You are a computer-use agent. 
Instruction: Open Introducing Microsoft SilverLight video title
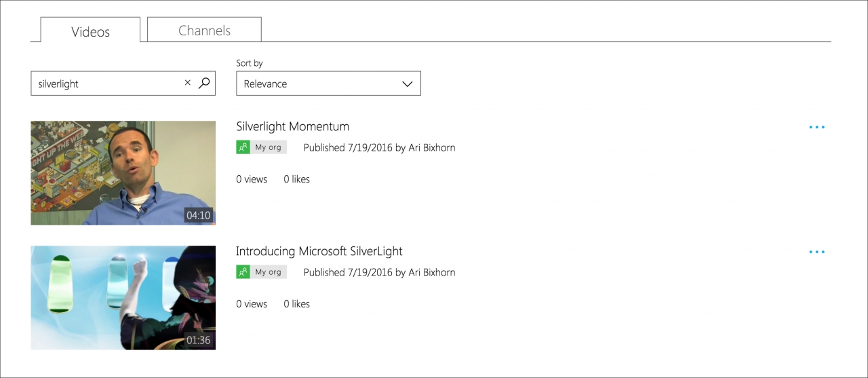pyautogui.click(x=319, y=251)
